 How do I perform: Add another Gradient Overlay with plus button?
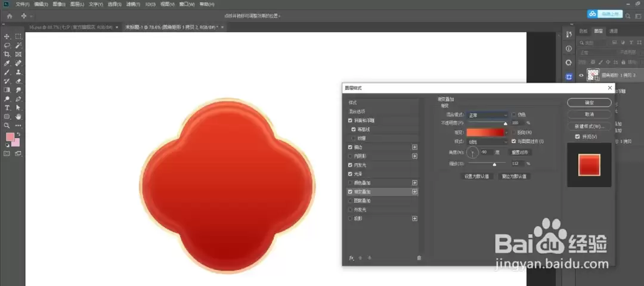click(415, 192)
